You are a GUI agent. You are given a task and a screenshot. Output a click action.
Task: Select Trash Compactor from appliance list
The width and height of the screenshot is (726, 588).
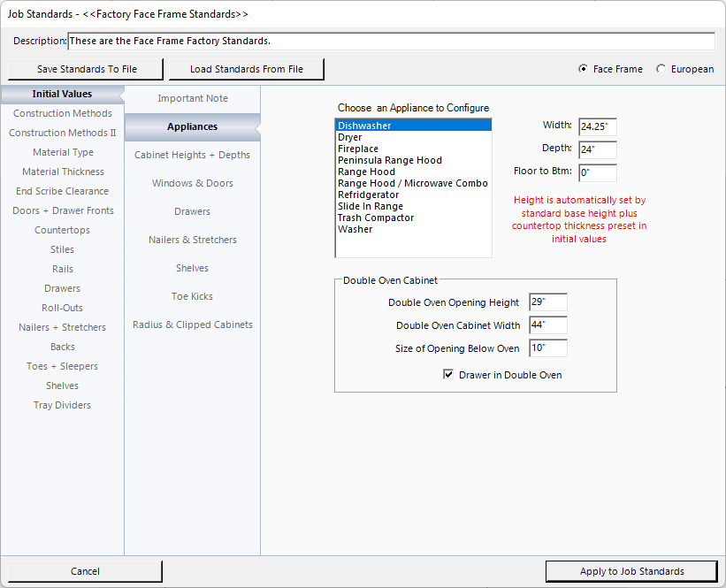click(375, 218)
